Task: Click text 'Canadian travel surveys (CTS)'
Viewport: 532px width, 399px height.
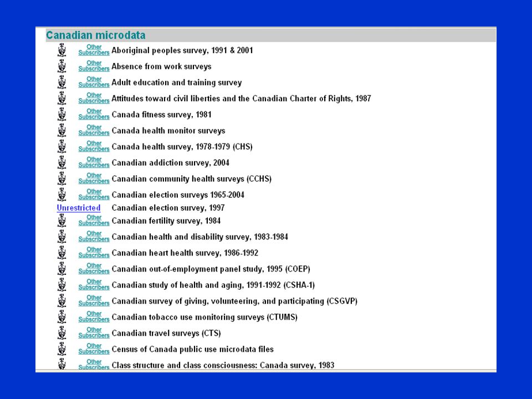Action: coord(166,333)
